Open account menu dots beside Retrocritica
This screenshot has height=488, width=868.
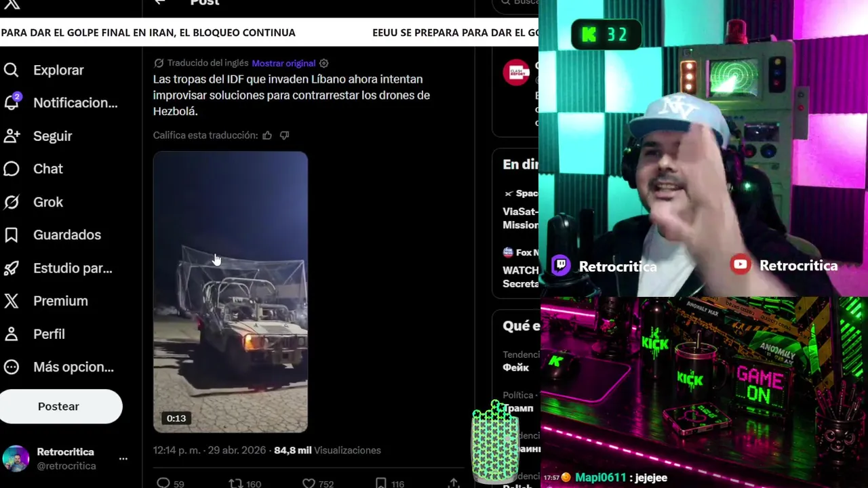[123, 459]
